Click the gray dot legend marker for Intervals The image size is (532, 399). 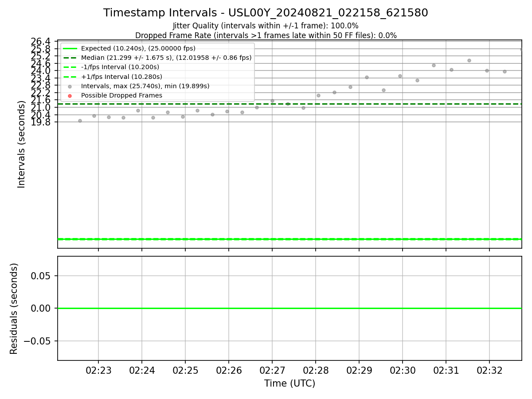click(70, 86)
